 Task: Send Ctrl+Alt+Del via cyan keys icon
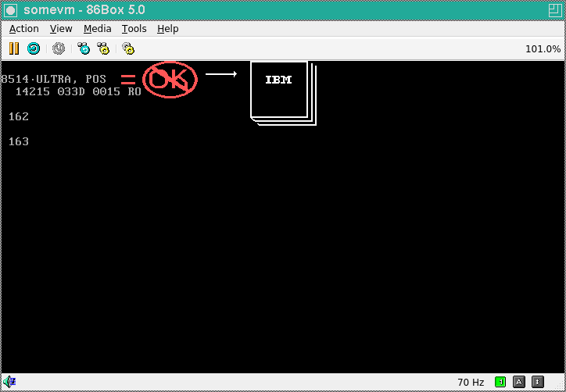pyautogui.click(x=84, y=48)
